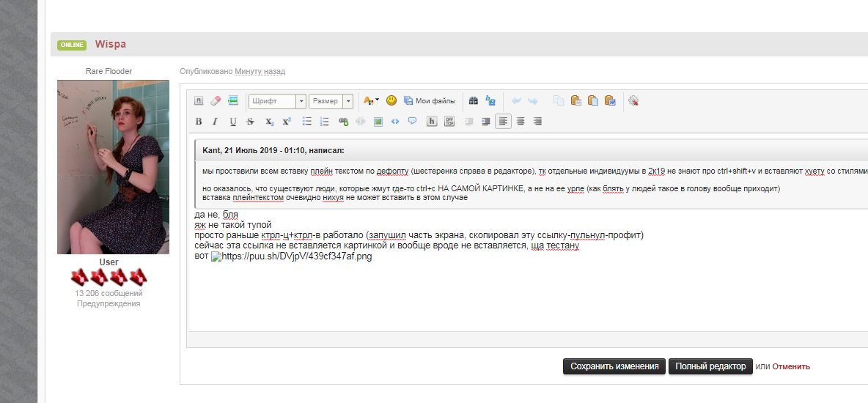Select left text alignment

[x=503, y=121]
